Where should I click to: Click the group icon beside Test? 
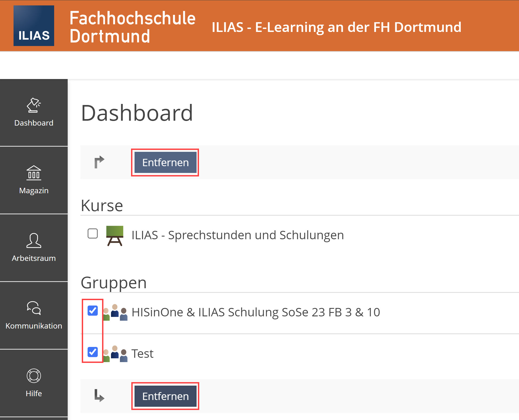click(x=115, y=354)
